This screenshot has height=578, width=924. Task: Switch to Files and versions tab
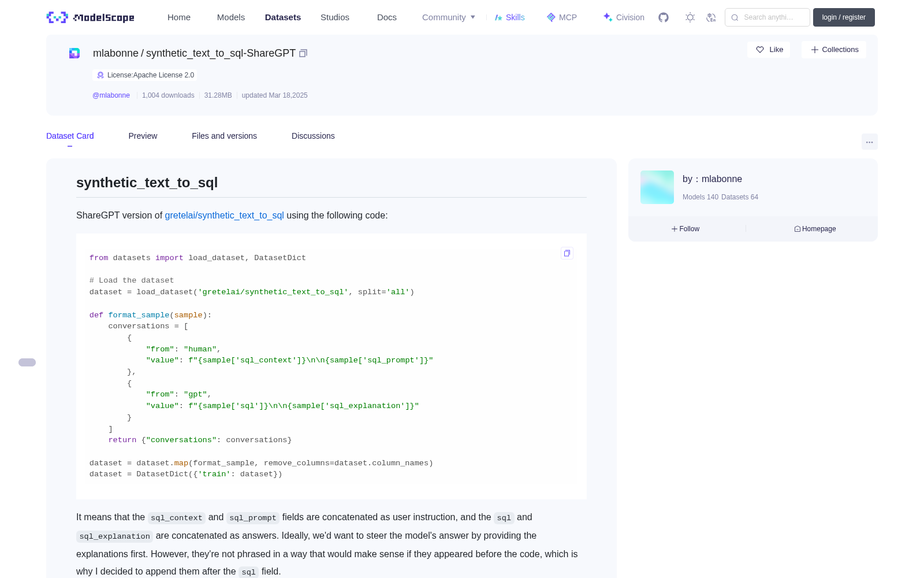click(x=224, y=136)
